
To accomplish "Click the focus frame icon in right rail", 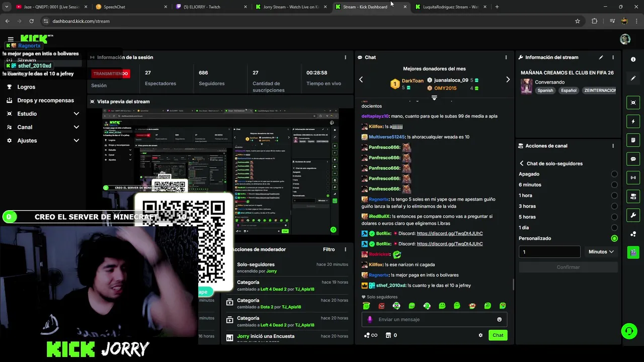I will point(633,103).
